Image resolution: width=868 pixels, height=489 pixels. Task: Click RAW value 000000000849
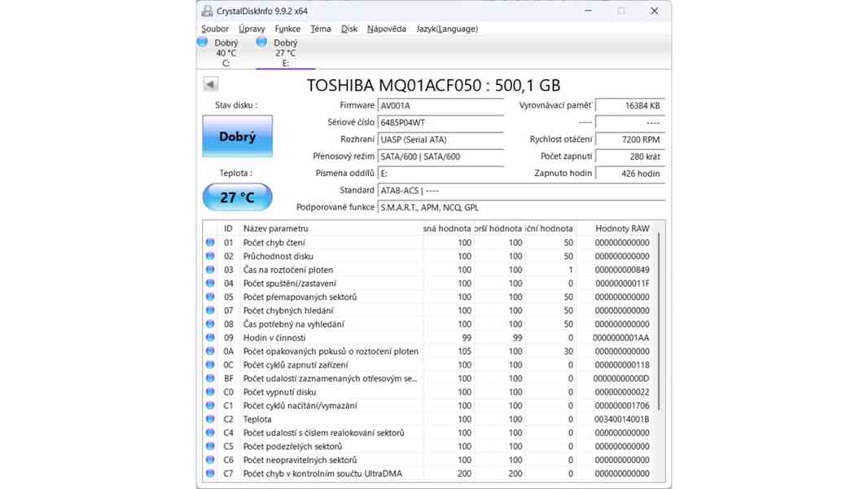(622, 270)
